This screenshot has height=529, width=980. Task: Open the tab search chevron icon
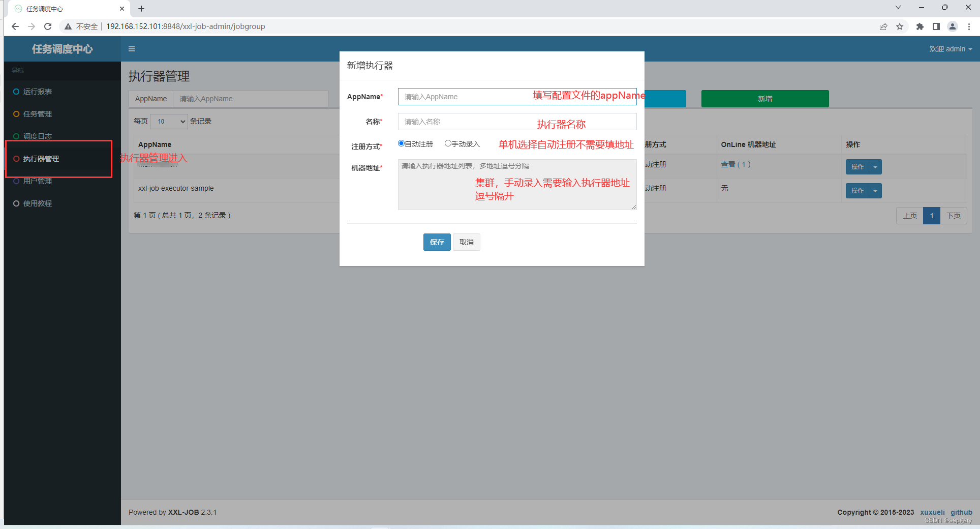898,7
